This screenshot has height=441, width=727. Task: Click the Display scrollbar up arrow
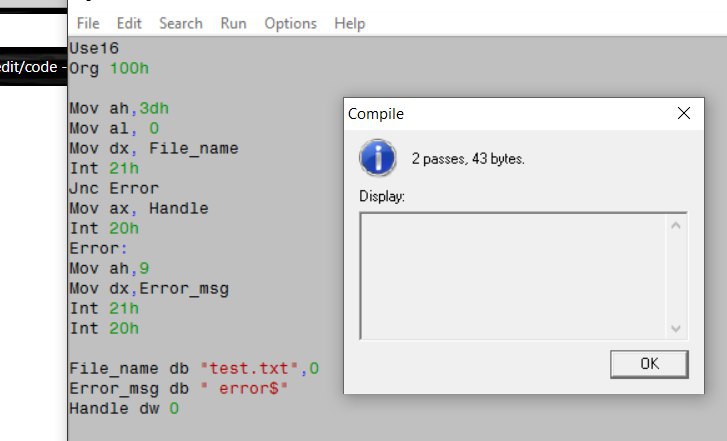[676, 225]
